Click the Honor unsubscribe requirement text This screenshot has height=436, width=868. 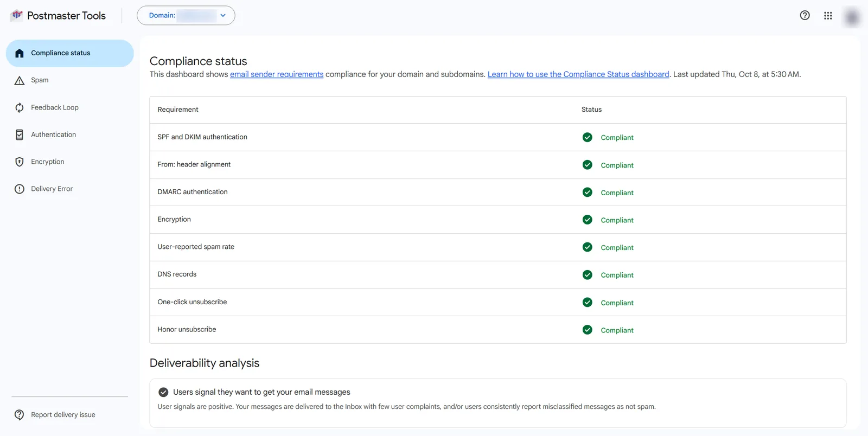click(x=187, y=329)
